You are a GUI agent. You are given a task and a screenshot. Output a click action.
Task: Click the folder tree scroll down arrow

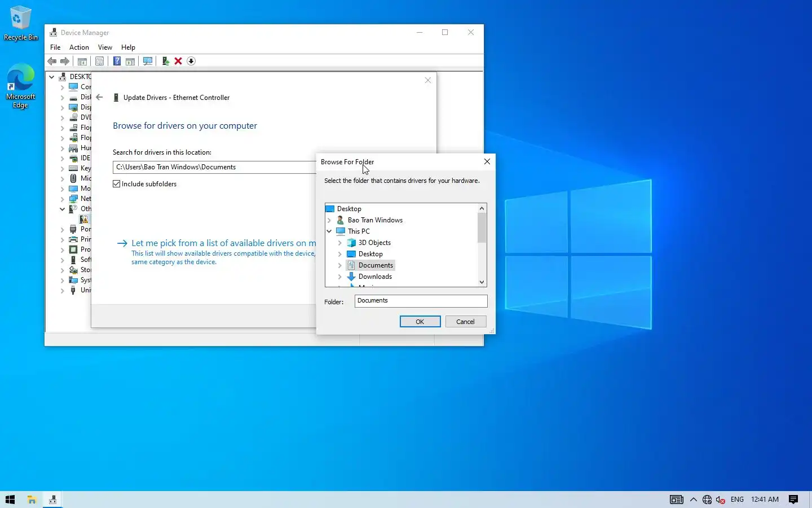tap(482, 282)
